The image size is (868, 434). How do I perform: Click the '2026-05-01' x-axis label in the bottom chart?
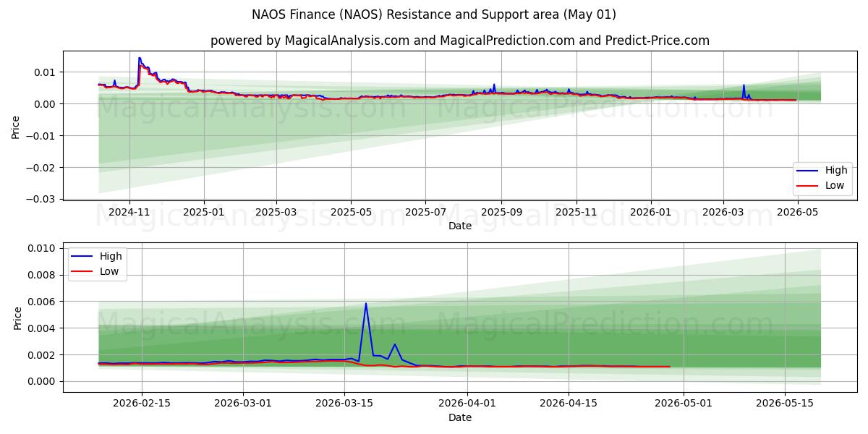684,405
